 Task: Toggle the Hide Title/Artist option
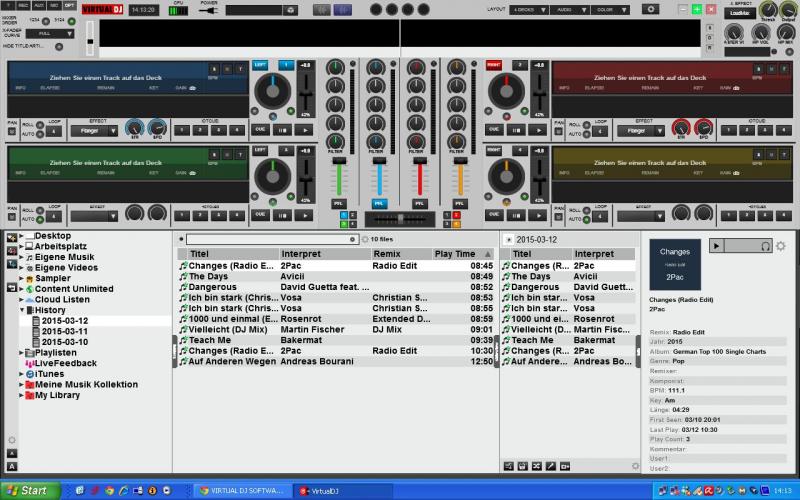pyautogui.click(x=59, y=46)
